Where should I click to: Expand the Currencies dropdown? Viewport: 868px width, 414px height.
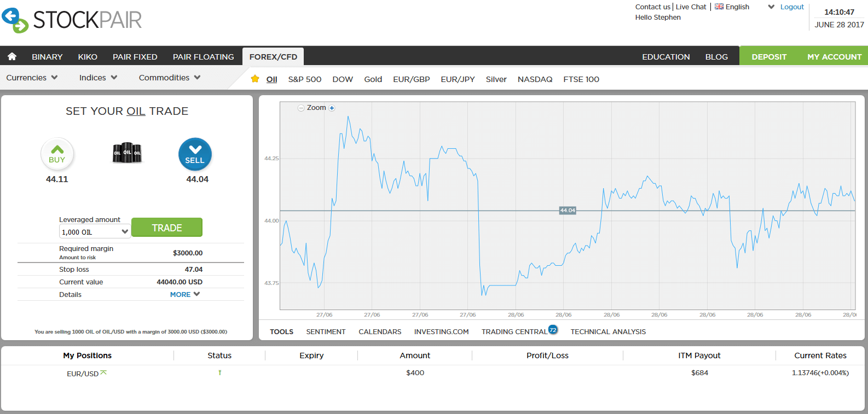[x=32, y=78]
